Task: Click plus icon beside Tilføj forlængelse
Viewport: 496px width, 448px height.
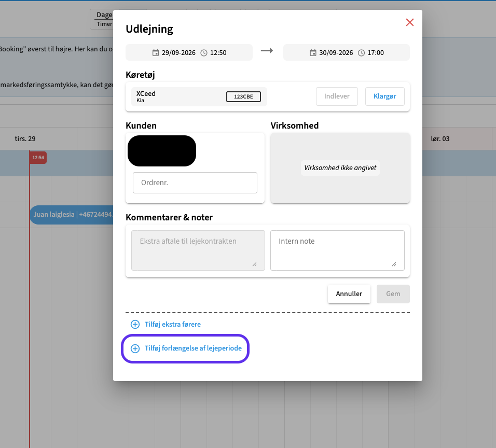Action: (x=135, y=348)
